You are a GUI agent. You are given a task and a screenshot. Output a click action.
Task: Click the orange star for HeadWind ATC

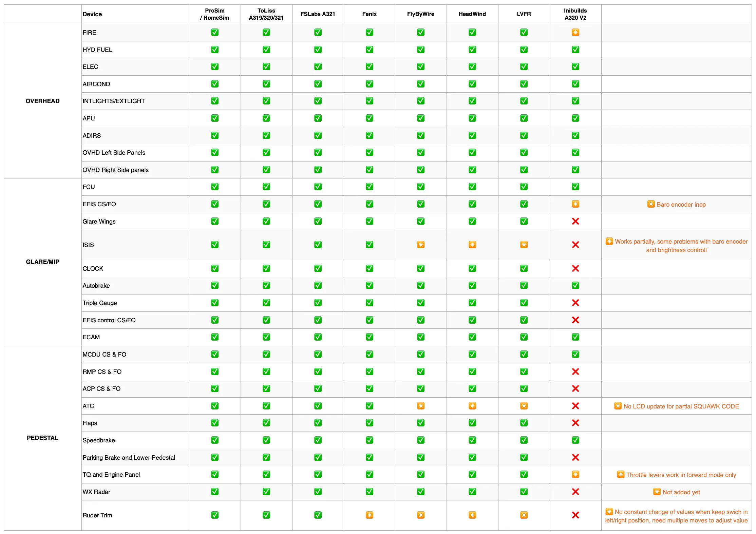[x=472, y=406]
